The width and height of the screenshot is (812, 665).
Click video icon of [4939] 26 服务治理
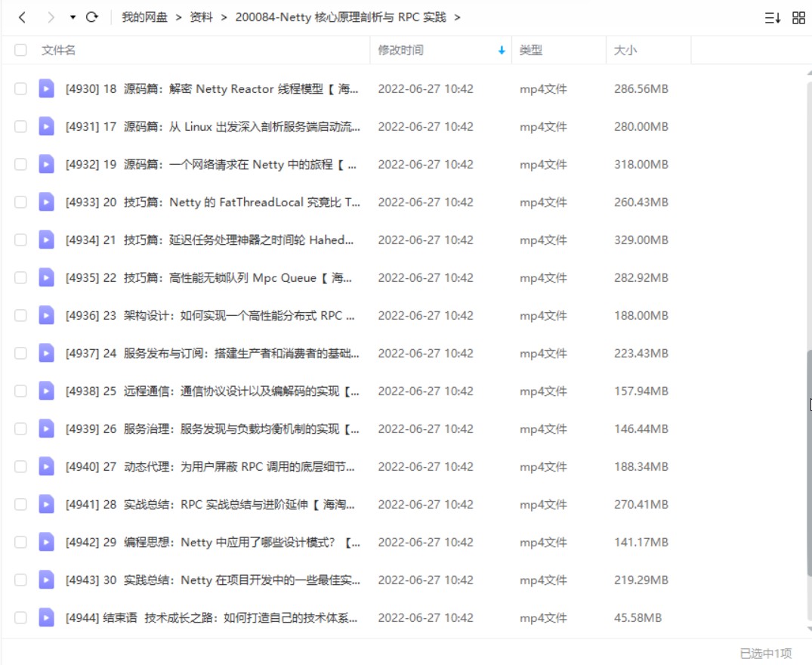click(47, 428)
